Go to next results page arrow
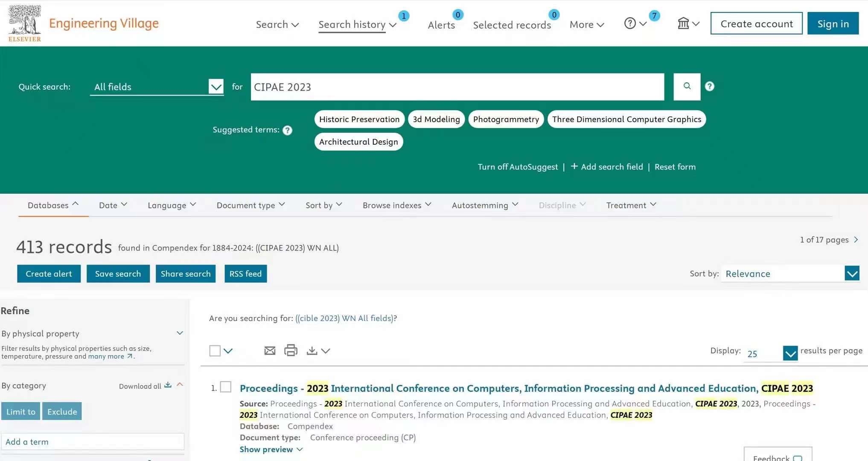Screen dimensions: 868x461 (856, 240)
